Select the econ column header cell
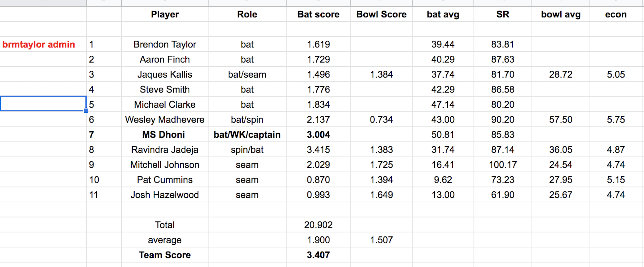This screenshot has height=267, width=644. (x=616, y=14)
